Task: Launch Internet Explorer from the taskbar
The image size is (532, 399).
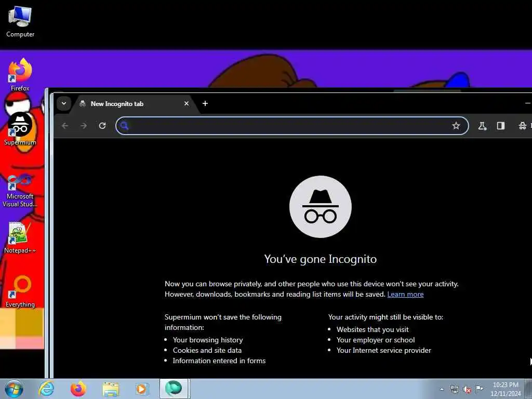Action: click(46, 389)
